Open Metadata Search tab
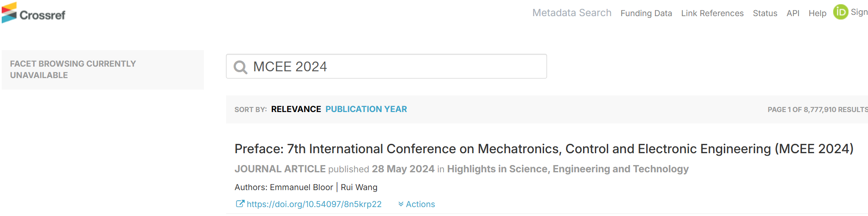Viewport: 868px width, 216px height. (572, 13)
